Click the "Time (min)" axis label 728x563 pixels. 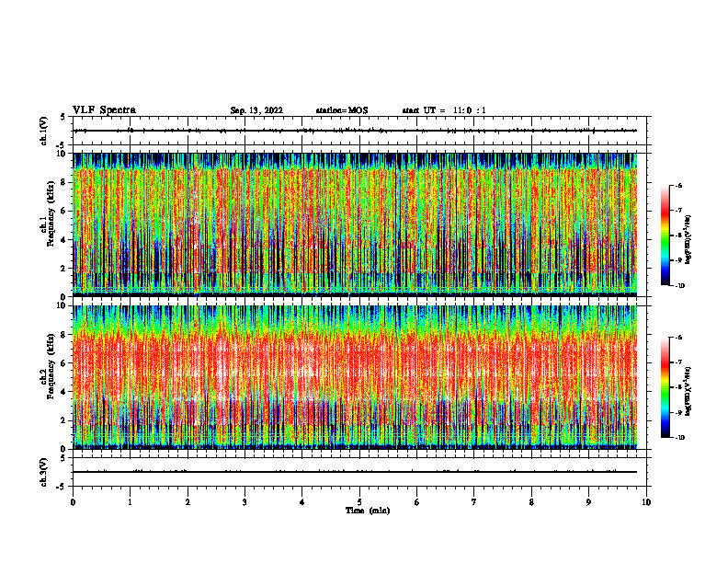click(x=368, y=511)
